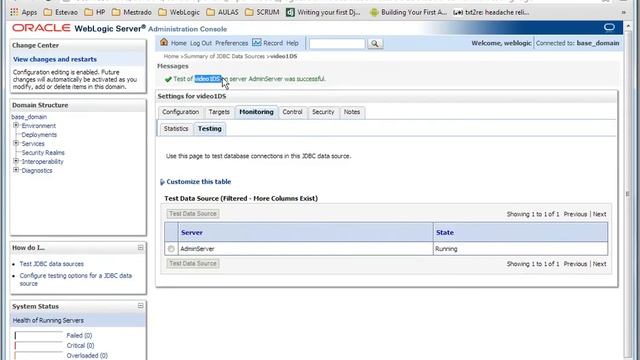The width and height of the screenshot is (640, 360).
Task: Switch to the Control tab
Action: coord(292,112)
